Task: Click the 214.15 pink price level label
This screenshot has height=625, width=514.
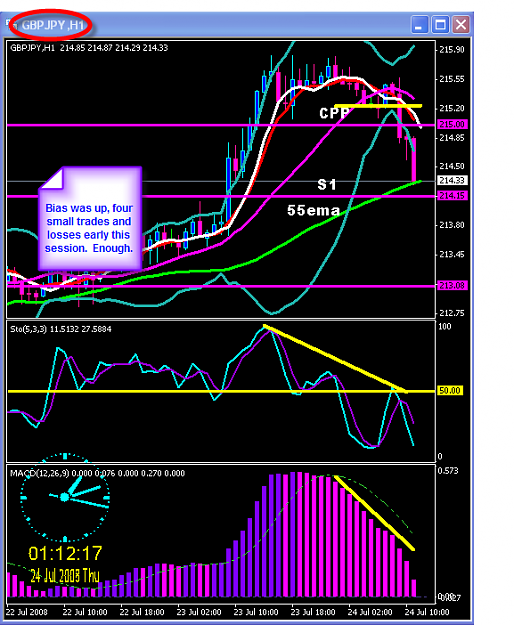Action: [452, 196]
